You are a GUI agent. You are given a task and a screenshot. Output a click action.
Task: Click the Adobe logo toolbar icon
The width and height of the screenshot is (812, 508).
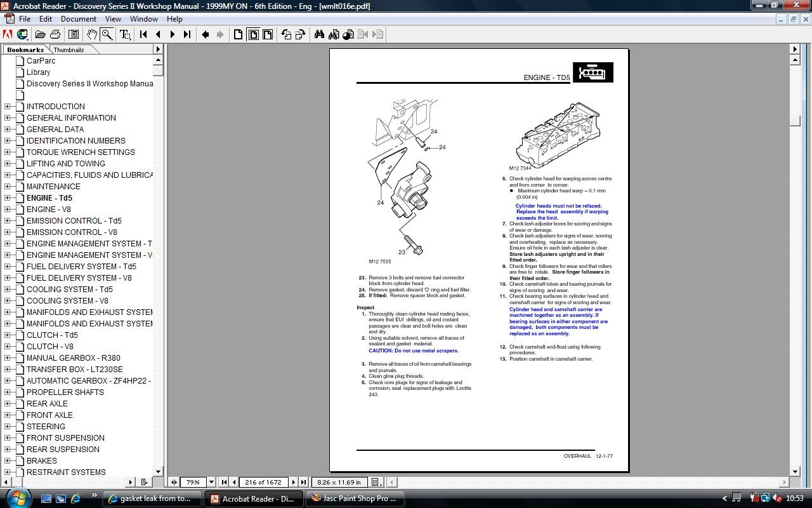[x=8, y=34]
